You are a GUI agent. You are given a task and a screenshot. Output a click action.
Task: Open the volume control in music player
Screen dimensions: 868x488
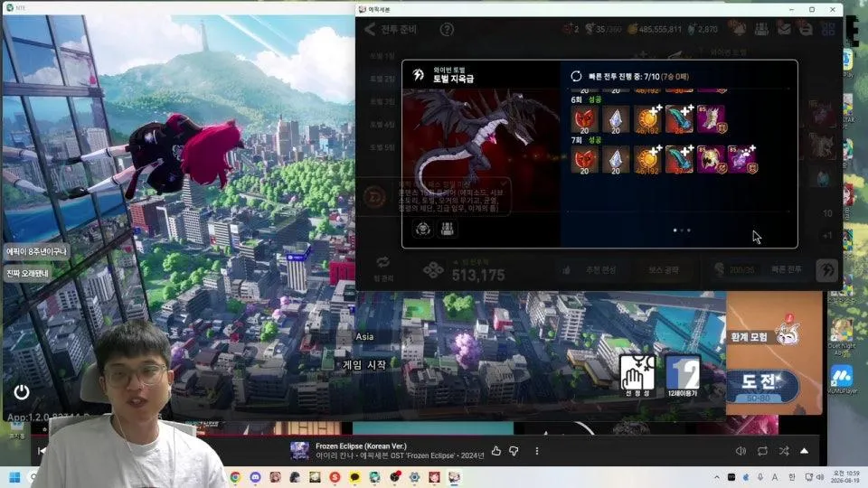pos(741,451)
